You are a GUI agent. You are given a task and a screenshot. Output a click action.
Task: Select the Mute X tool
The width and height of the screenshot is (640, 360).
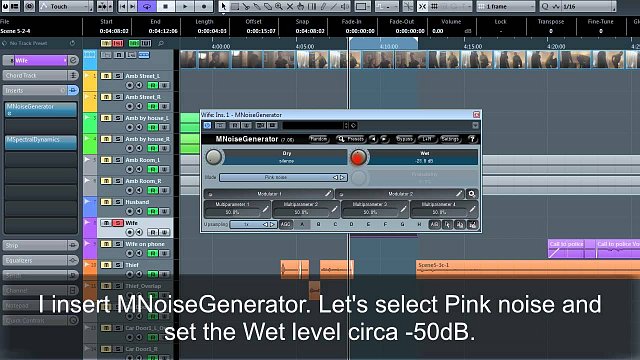coord(290,6)
